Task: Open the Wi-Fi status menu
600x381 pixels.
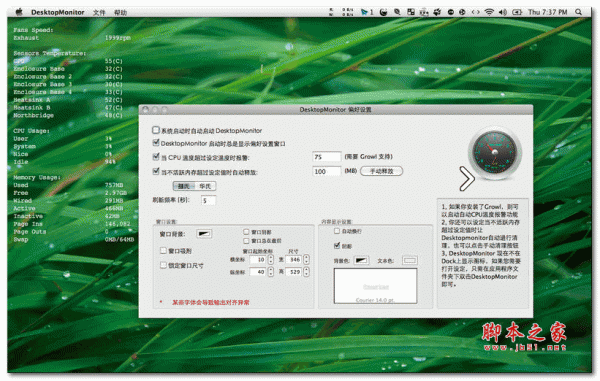Action: coord(489,12)
